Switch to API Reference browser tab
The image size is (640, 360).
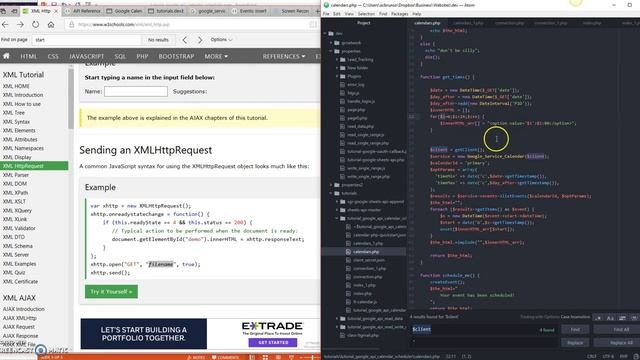click(83, 11)
